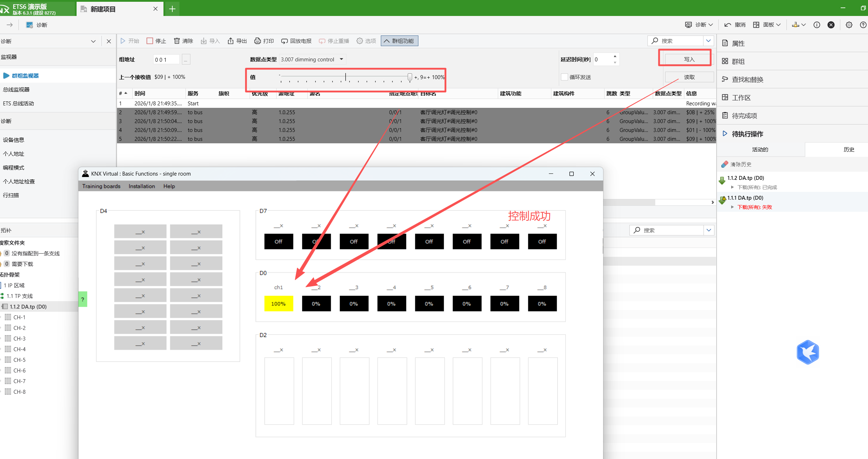Open the Training boards menu
The width and height of the screenshot is (868, 459).
(x=101, y=186)
